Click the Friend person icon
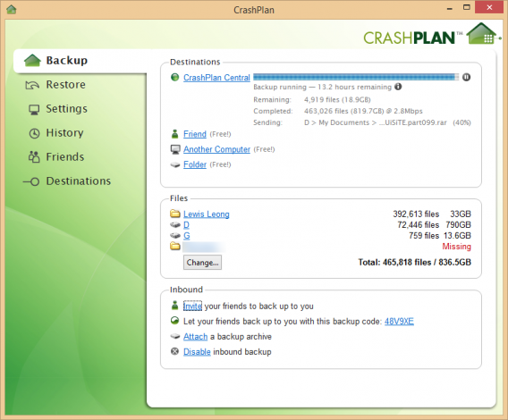 pos(175,134)
